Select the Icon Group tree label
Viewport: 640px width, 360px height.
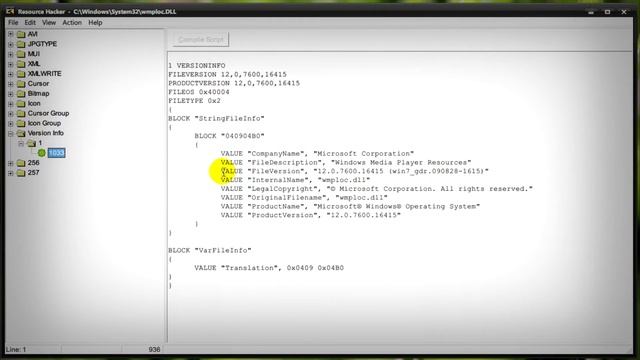coord(44,123)
